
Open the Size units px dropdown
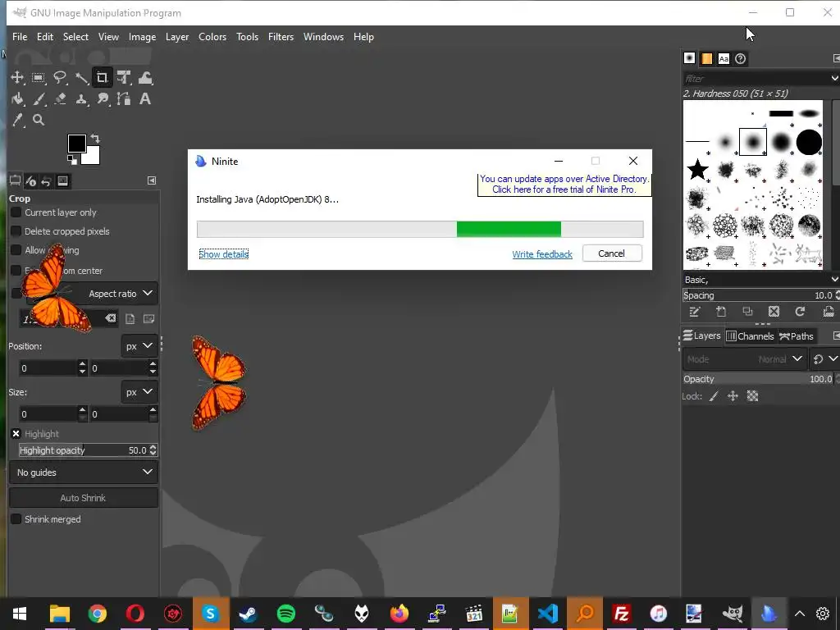139,392
